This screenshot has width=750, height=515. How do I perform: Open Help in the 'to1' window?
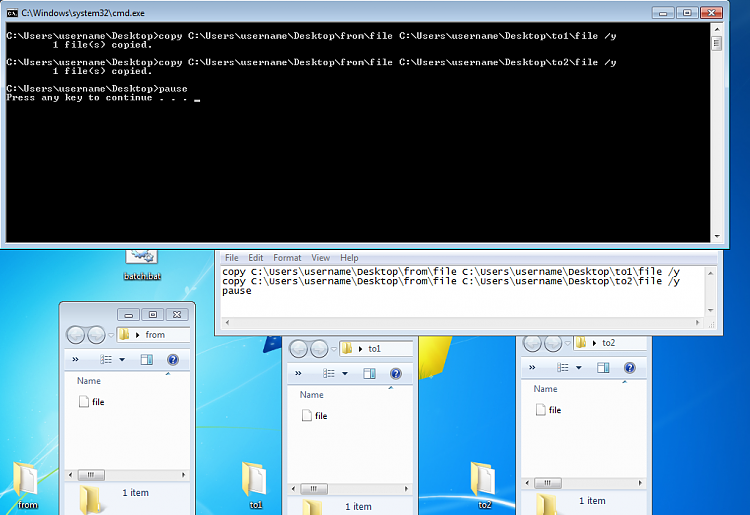[396, 373]
